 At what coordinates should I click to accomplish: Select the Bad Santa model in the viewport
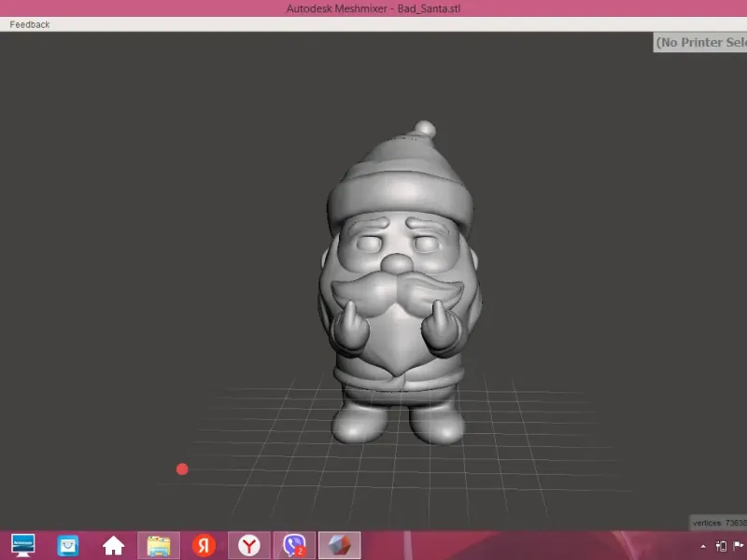coord(400,283)
